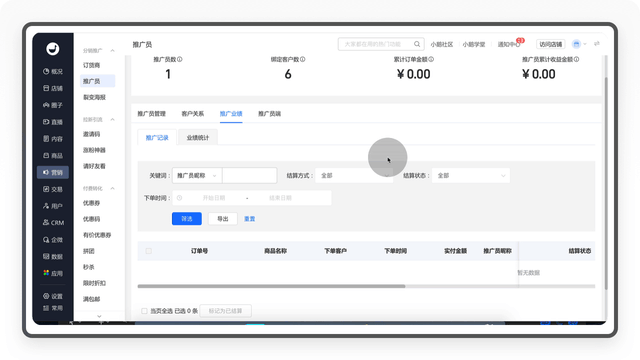Open the 应用 apps sidebar icon

click(46, 273)
